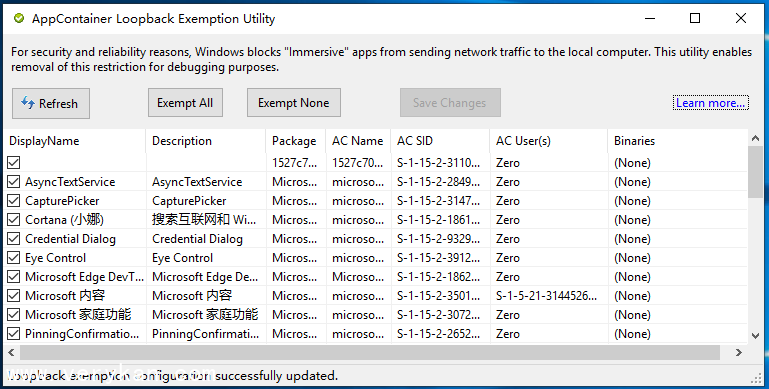Click the vertical scrollbar thumb

[x=755, y=172]
